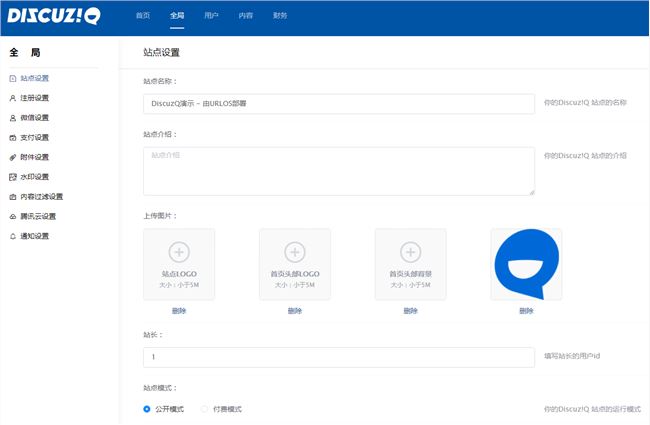Click the 站点设置 sidebar icon
Image resolution: width=650 pixels, height=425 pixels.
[x=12, y=78]
